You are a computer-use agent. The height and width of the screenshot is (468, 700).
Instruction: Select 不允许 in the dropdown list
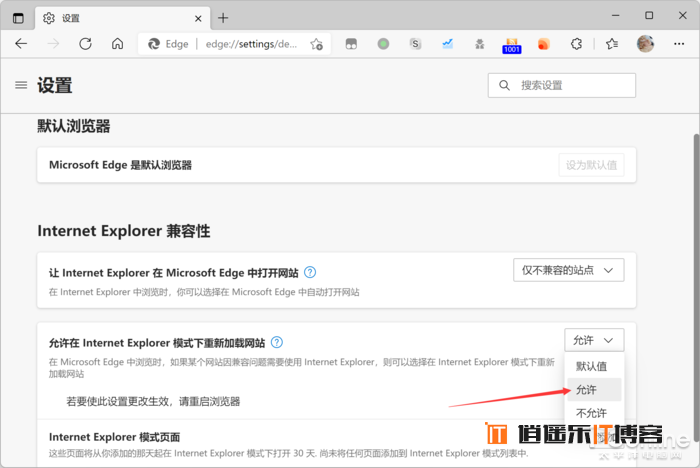[x=592, y=413]
